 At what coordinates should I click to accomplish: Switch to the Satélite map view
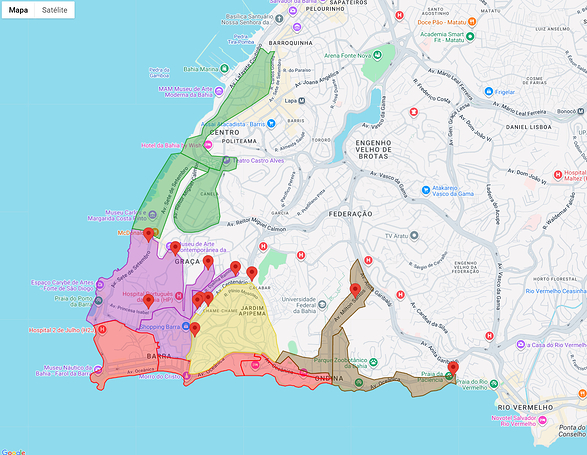coord(55,10)
